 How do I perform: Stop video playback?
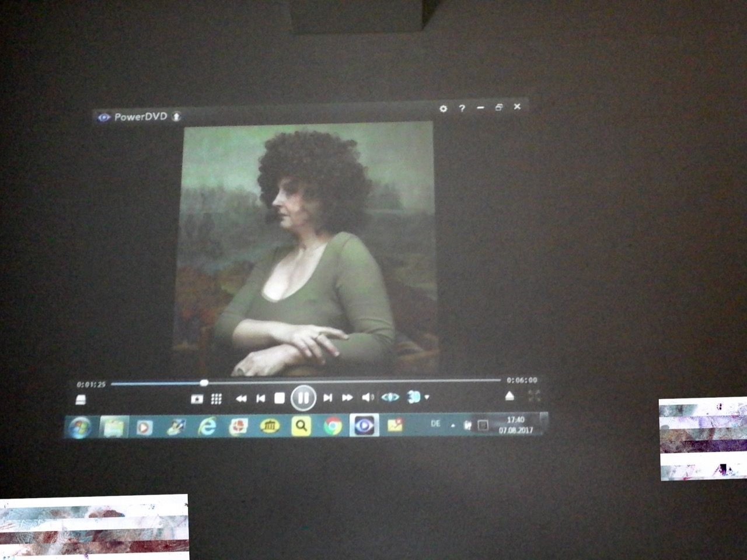280,398
